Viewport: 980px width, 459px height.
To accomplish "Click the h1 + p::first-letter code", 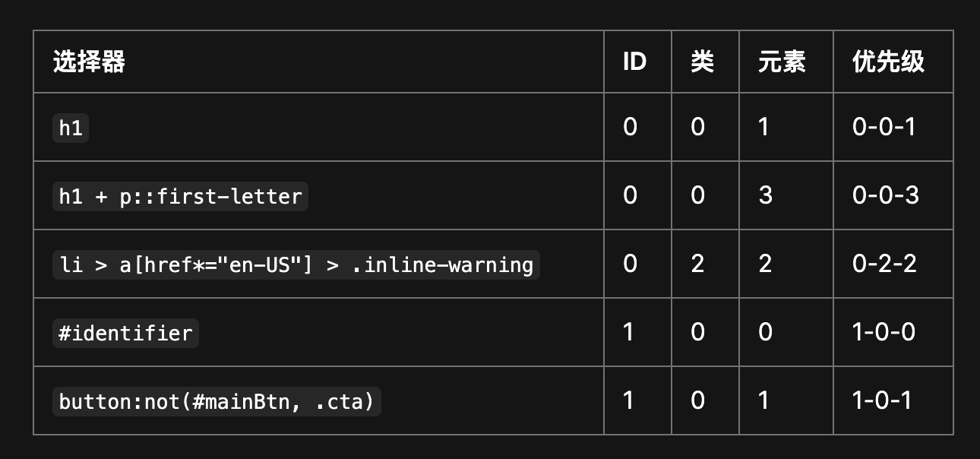I will 180,196.
